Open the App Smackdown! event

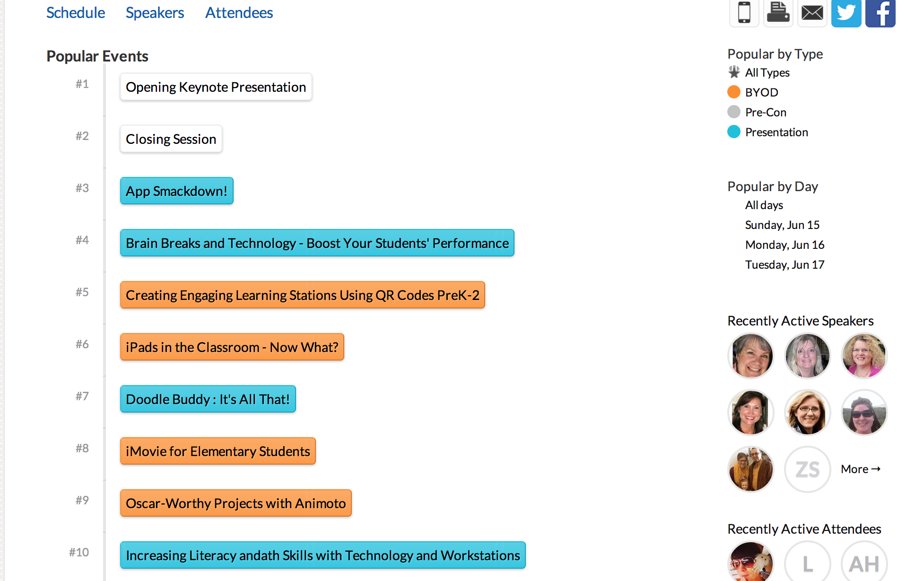177,191
